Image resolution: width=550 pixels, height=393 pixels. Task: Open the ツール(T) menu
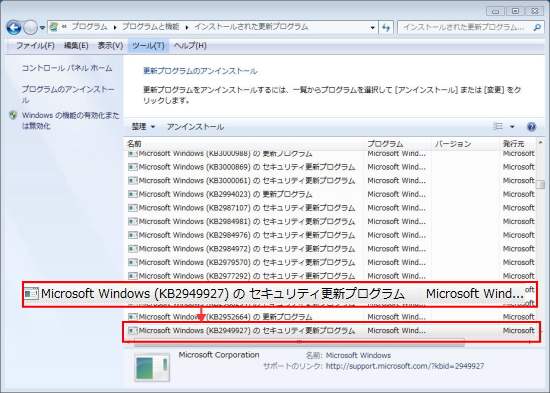click(148, 46)
